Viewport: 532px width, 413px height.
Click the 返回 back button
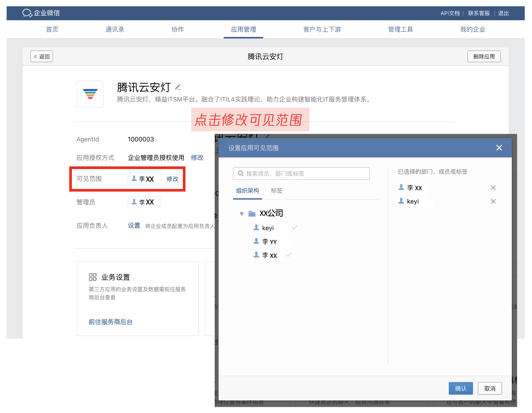tap(42, 56)
